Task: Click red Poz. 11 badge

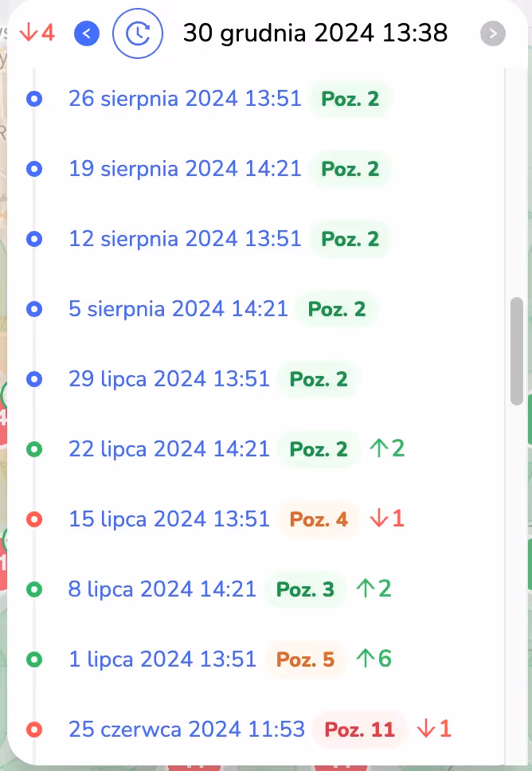Action: pos(359,730)
